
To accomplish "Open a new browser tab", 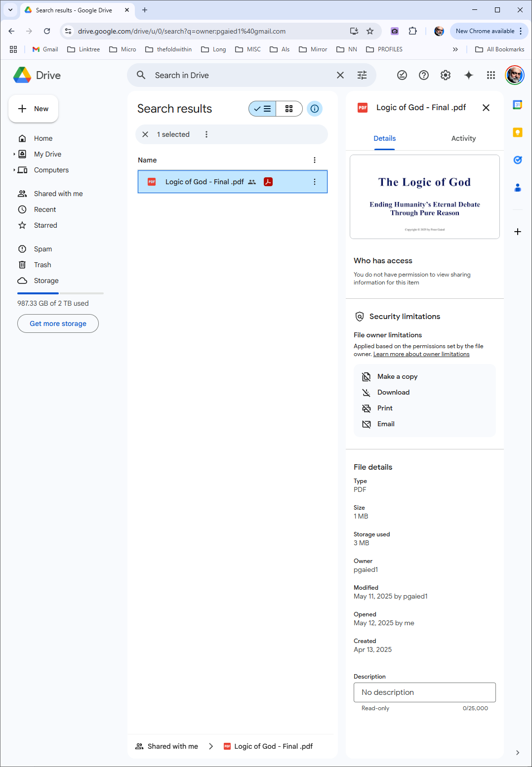I will tap(145, 10).
